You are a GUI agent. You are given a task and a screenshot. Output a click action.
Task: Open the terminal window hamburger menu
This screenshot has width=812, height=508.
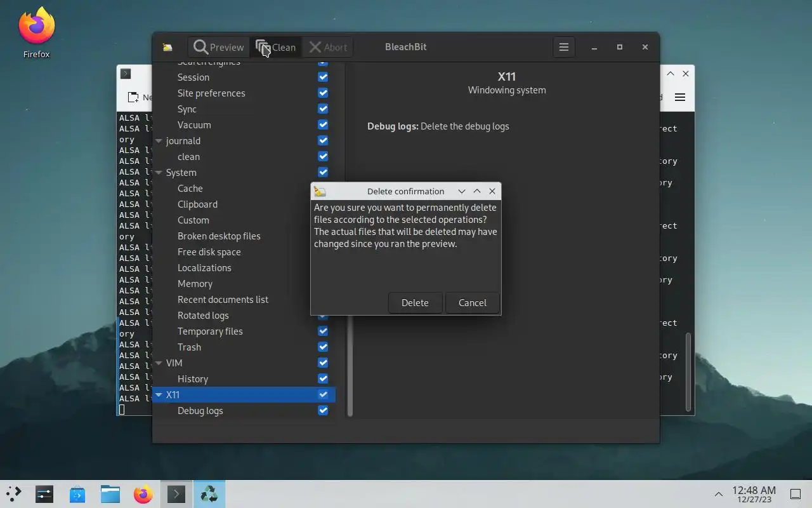680,97
